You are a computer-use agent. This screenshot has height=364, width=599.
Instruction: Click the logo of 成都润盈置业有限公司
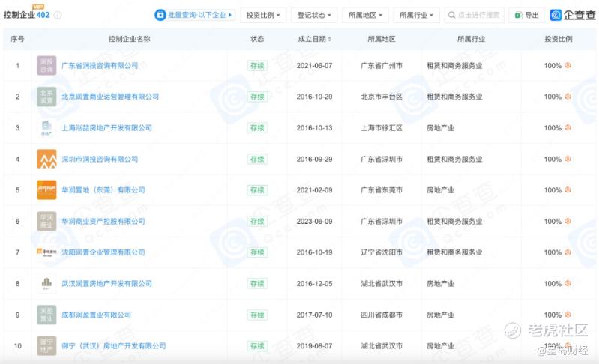46,315
